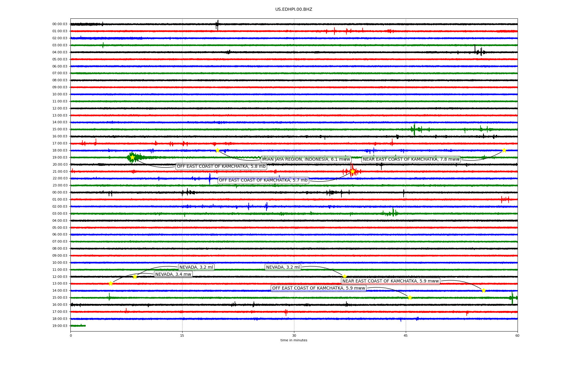Screen dimensions: 588x368
Task: Click the star marker on the 15:00:03 green trace
Action: click(410, 297)
